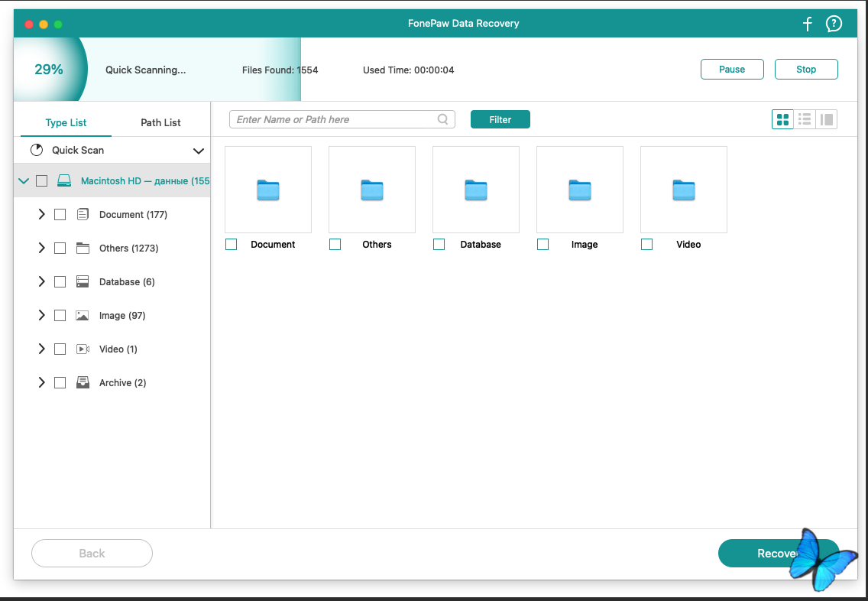Click the Archive tray icon in sidebar
868x601 pixels.
tap(83, 383)
